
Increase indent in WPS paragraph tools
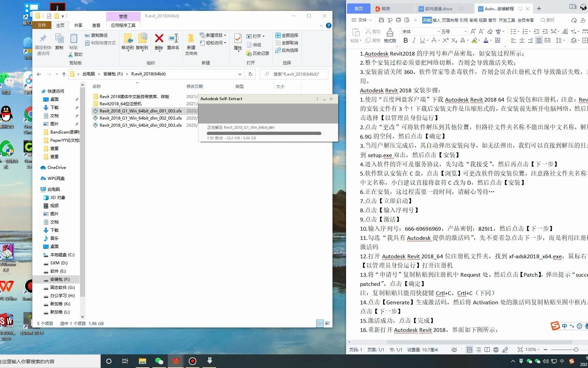[x=545, y=31]
